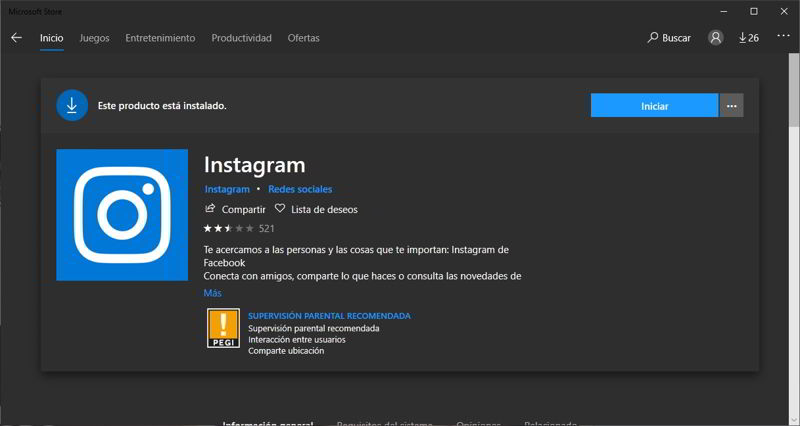Add to Lista de deseos heart
This screenshot has height=426, width=800.
280,209
